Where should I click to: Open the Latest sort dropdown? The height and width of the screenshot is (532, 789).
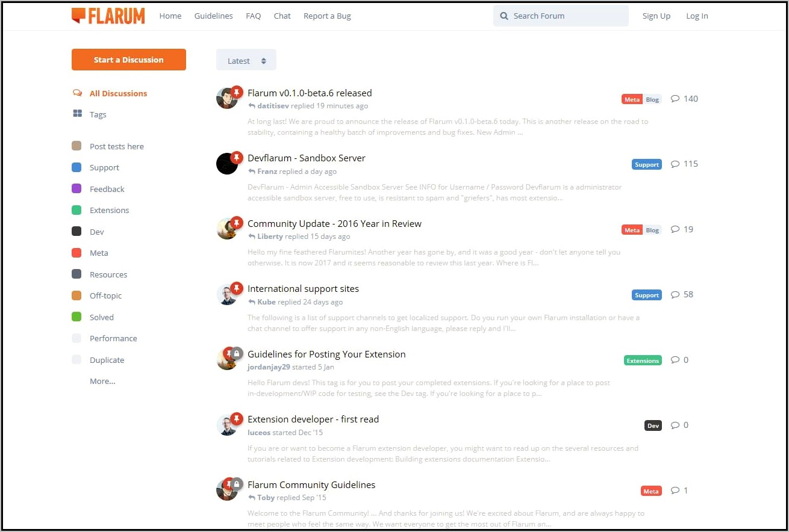coord(246,60)
